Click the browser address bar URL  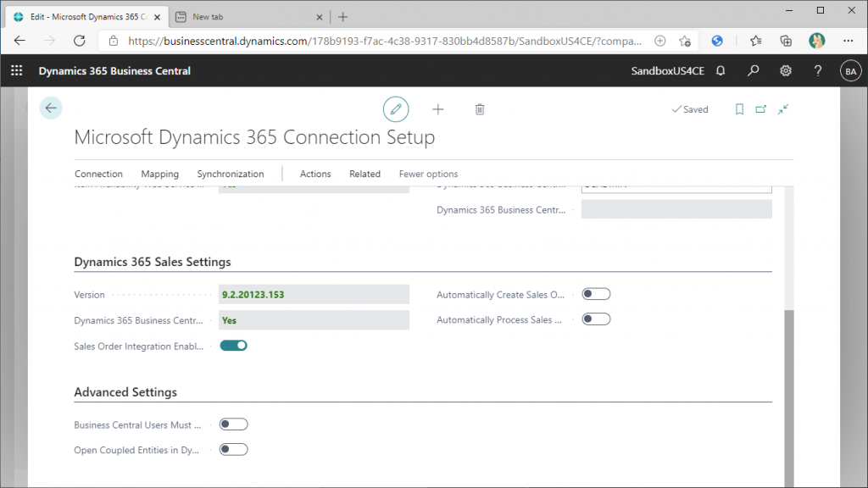click(x=385, y=41)
